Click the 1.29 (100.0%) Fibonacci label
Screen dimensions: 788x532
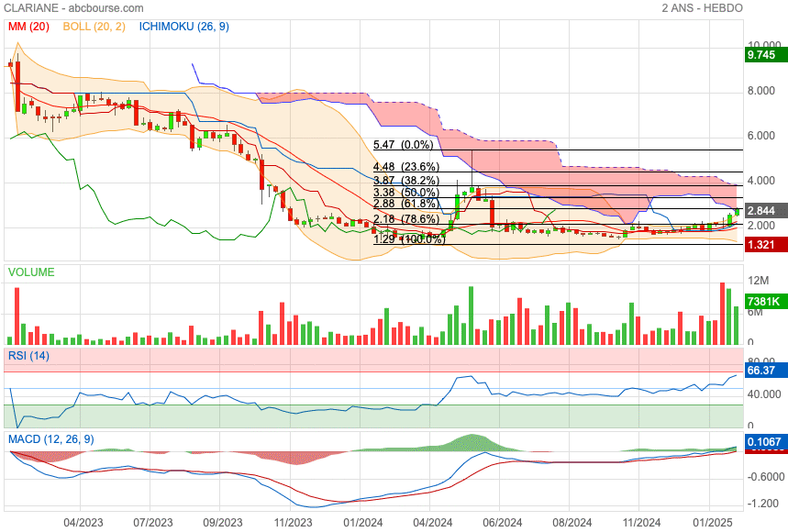409,239
